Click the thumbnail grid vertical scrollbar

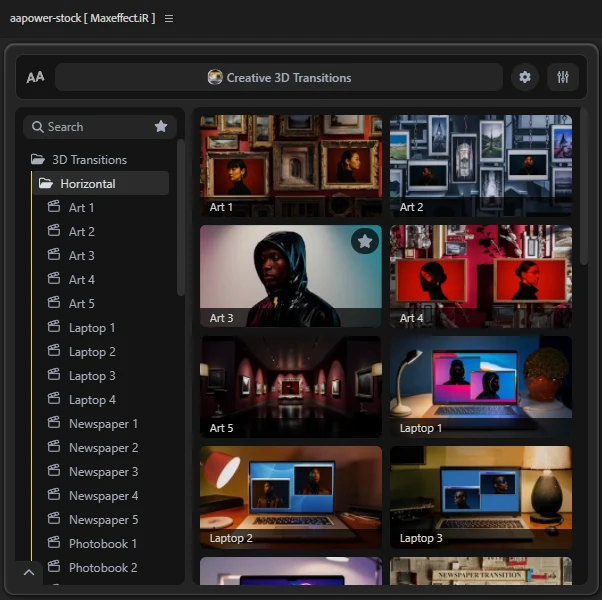(584, 187)
